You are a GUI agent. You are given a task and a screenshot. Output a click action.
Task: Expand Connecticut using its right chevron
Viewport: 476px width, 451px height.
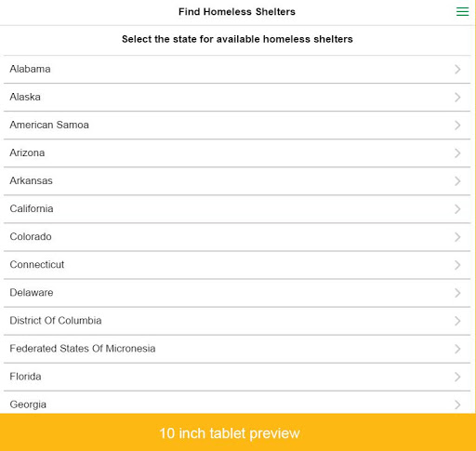[457, 265]
